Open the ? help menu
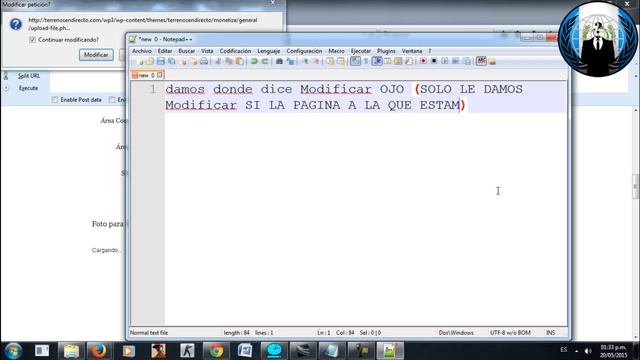Screen dimensions: 640x360 click(430, 51)
